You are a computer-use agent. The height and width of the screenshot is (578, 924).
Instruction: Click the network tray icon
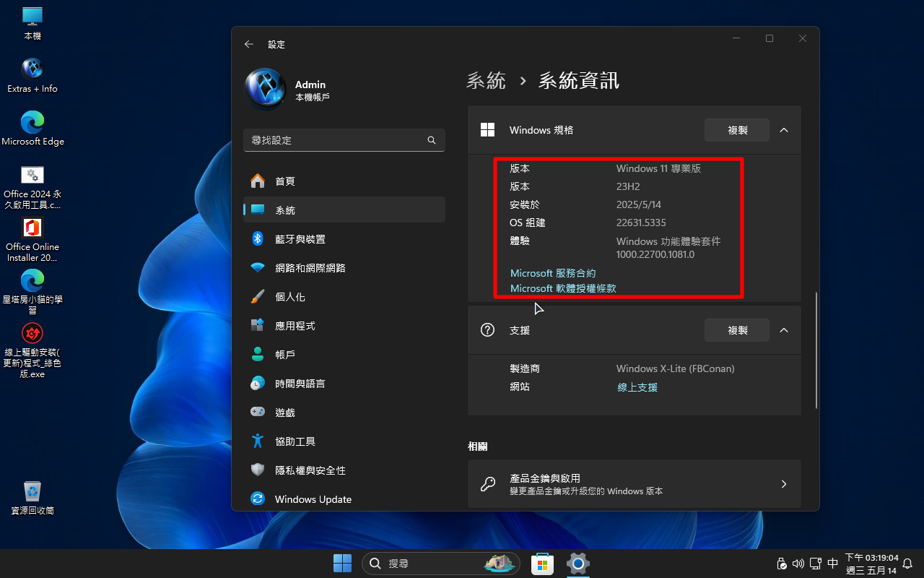tap(815, 564)
